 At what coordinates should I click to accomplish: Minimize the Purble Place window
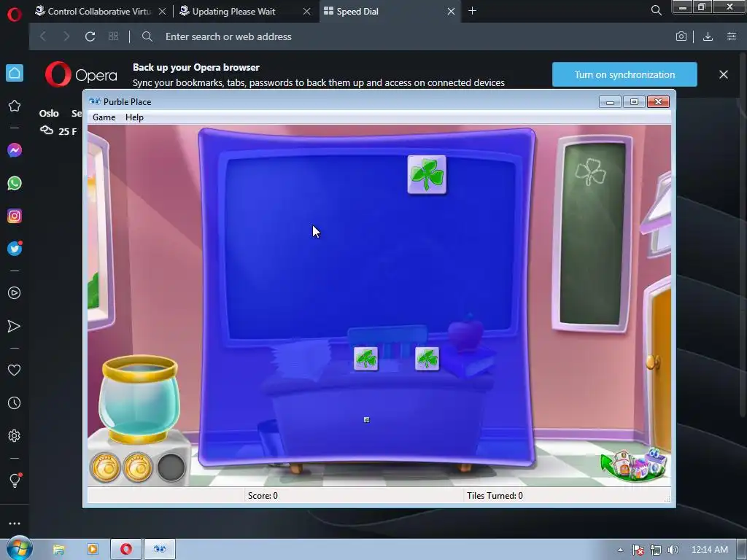pyautogui.click(x=610, y=101)
